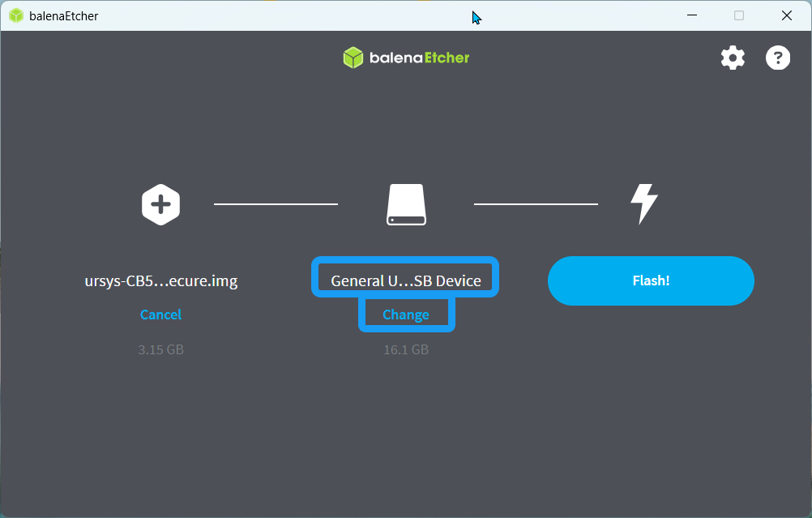Open settings with the gear icon

coord(733,58)
